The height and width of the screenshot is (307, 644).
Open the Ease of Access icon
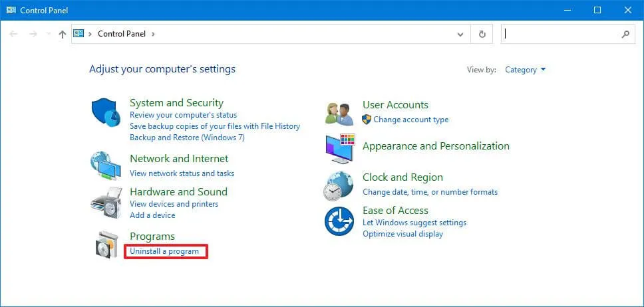point(339,221)
